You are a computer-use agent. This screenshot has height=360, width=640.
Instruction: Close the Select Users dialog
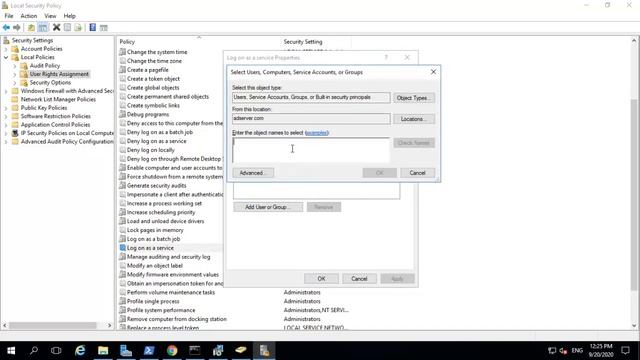pyautogui.click(x=433, y=72)
